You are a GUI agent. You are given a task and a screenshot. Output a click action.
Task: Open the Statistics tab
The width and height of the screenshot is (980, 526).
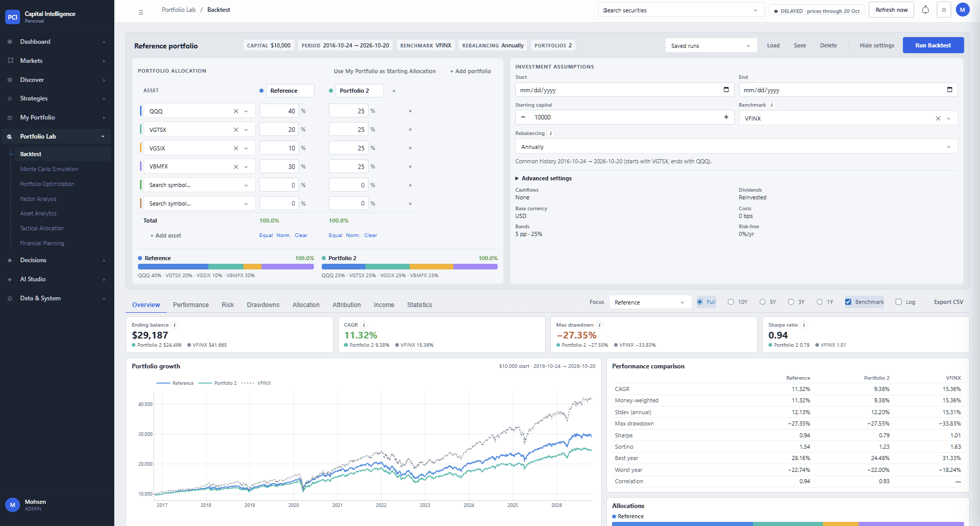[419, 305]
